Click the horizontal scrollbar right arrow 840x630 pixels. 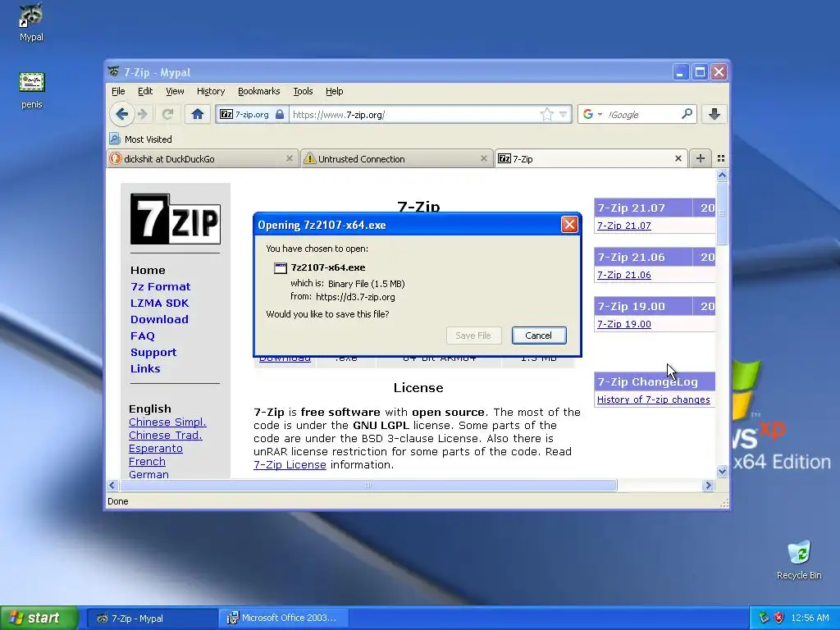click(x=708, y=486)
